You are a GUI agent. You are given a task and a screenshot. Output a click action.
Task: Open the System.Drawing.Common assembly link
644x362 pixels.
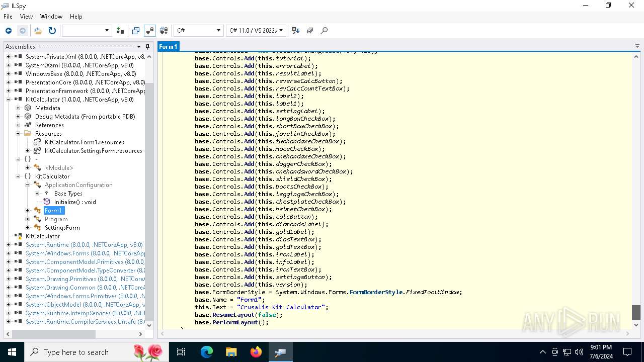[85, 288]
